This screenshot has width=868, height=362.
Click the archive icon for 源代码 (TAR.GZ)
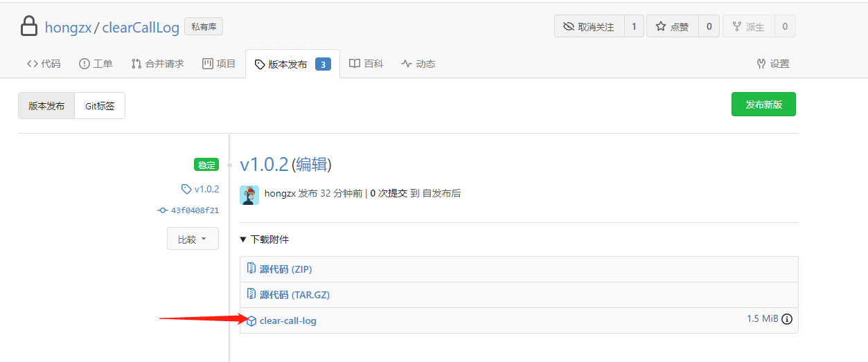point(251,294)
